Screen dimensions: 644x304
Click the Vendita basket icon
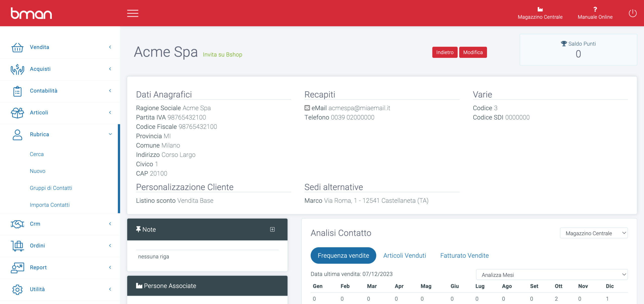17,47
